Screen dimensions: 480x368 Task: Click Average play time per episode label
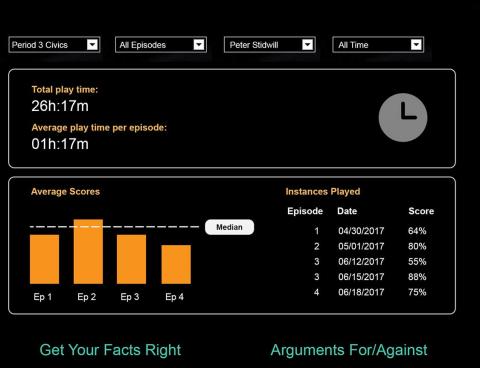(x=99, y=128)
